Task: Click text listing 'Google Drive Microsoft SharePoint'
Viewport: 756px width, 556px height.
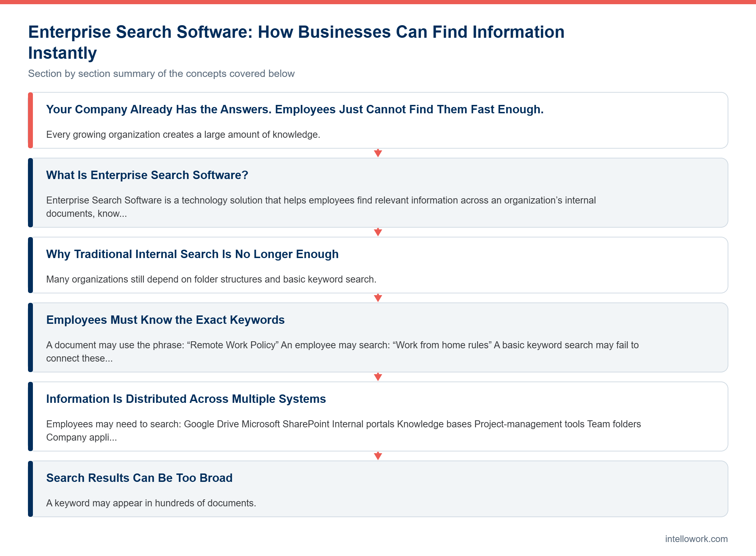Action: [343, 430]
